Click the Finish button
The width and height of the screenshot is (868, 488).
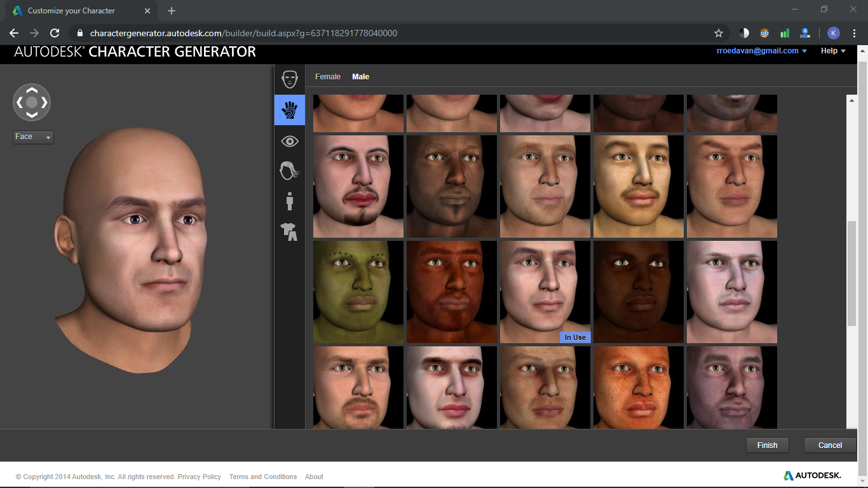tap(767, 445)
